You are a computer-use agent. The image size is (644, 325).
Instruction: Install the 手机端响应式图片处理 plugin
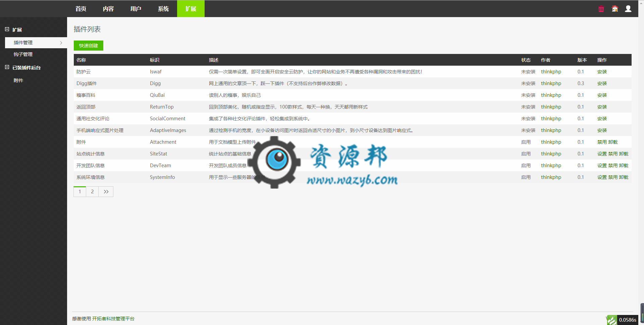602,130
